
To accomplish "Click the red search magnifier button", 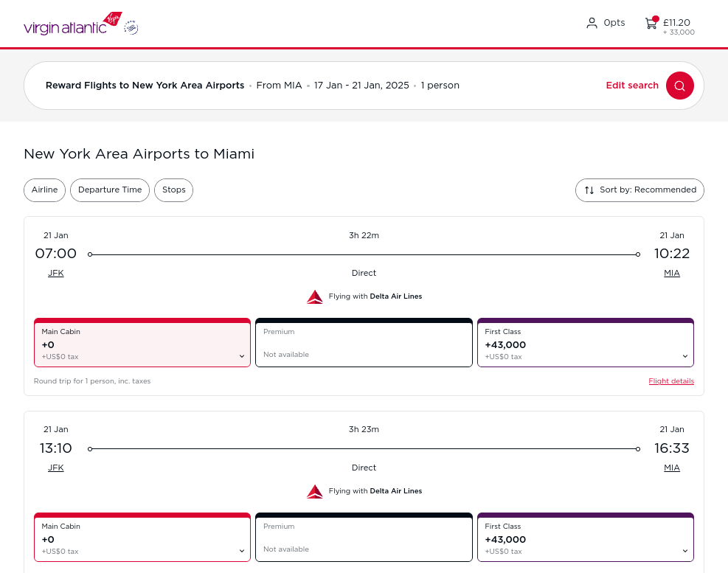I will point(680,86).
